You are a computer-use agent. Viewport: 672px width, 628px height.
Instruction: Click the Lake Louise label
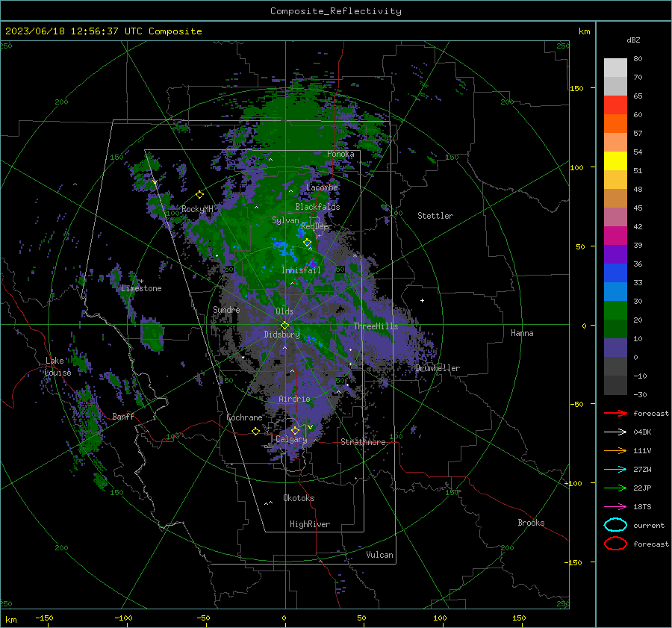[57, 367]
